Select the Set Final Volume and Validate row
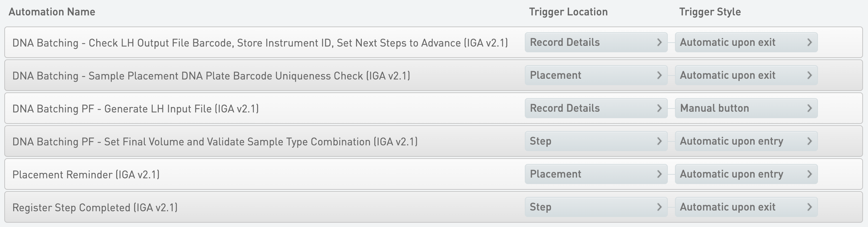The height and width of the screenshot is (227, 868). pyautogui.click(x=215, y=142)
